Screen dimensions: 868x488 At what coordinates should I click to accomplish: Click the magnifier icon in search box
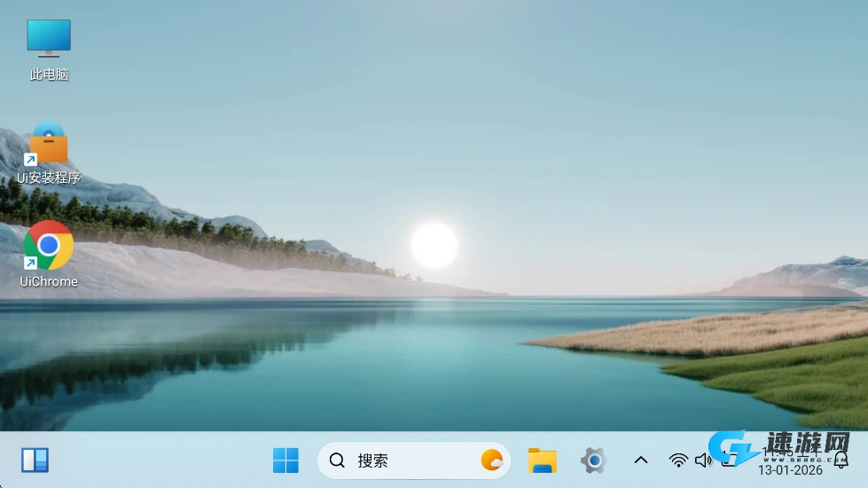[337, 460]
